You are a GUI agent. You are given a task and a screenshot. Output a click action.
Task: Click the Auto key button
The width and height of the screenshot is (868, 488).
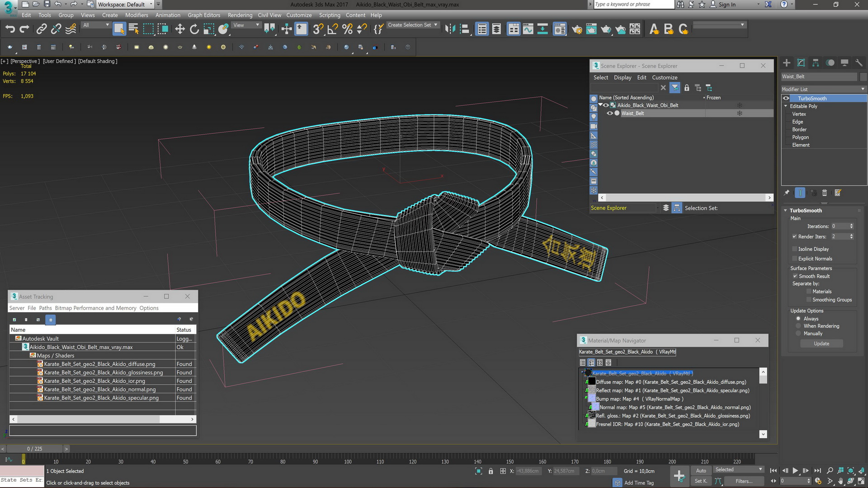tap(701, 471)
